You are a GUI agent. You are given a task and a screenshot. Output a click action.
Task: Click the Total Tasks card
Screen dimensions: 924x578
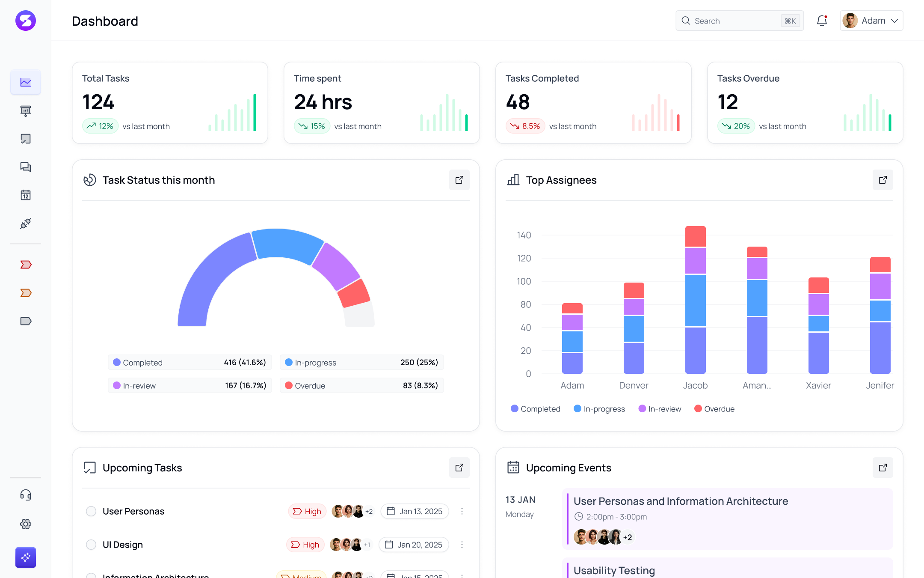170,103
